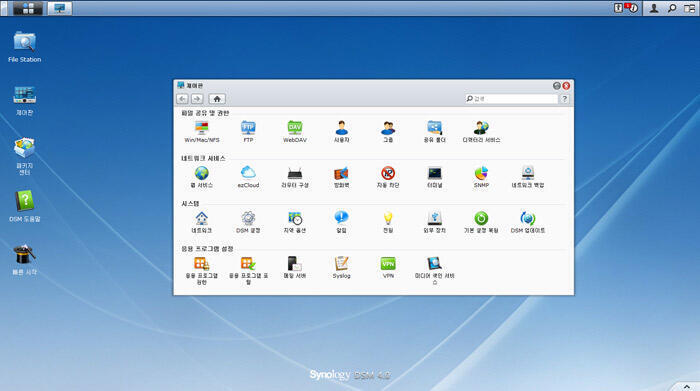Open the Control Panel help button
The height and width of the screenshot is (391, 700).
pyautogui.click(x=564, y=99)
